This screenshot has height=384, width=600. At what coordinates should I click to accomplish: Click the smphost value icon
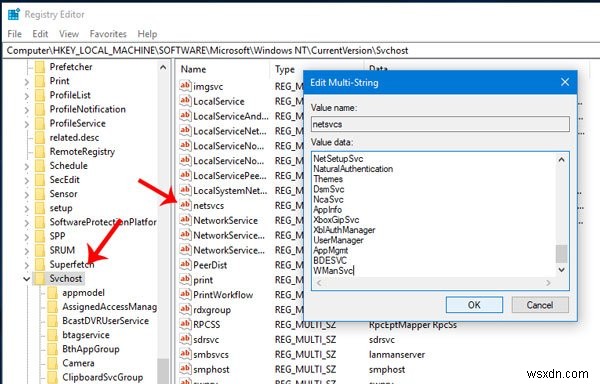coord(185,369)
